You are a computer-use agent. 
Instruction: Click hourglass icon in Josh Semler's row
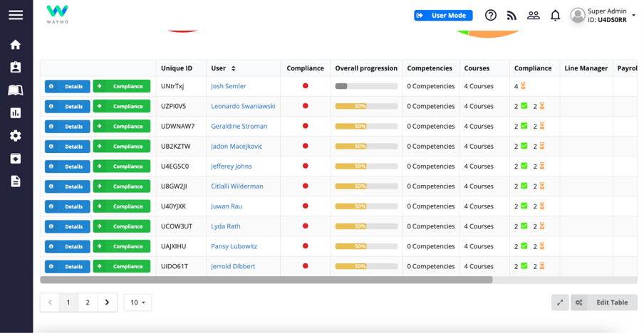(523, 85)
